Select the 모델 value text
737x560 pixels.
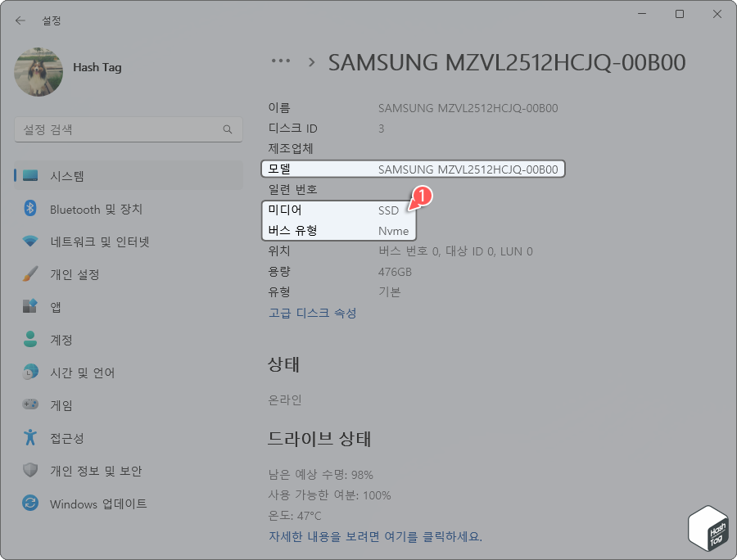(x=468, y=169)
